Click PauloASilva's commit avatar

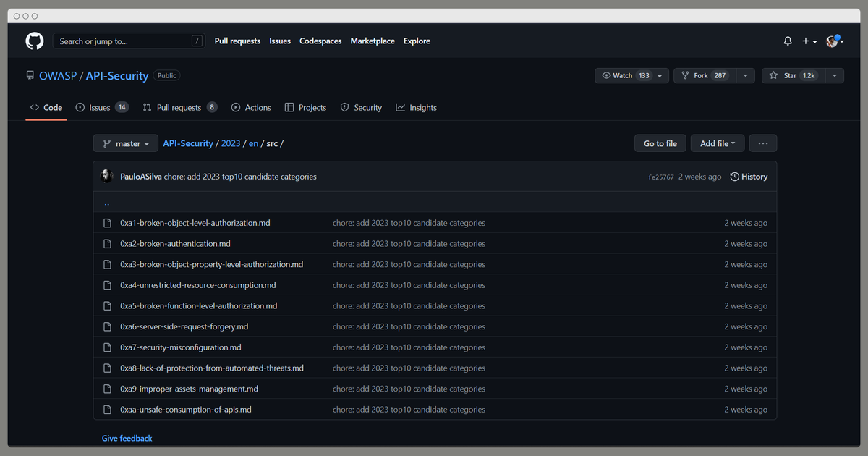click(107, 177)
